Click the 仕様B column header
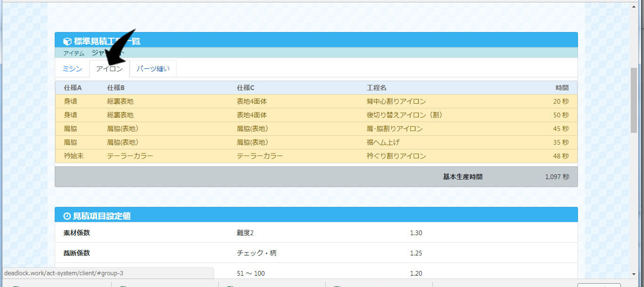644x287 pixels. pyautogui.click(x=116, y=88)
